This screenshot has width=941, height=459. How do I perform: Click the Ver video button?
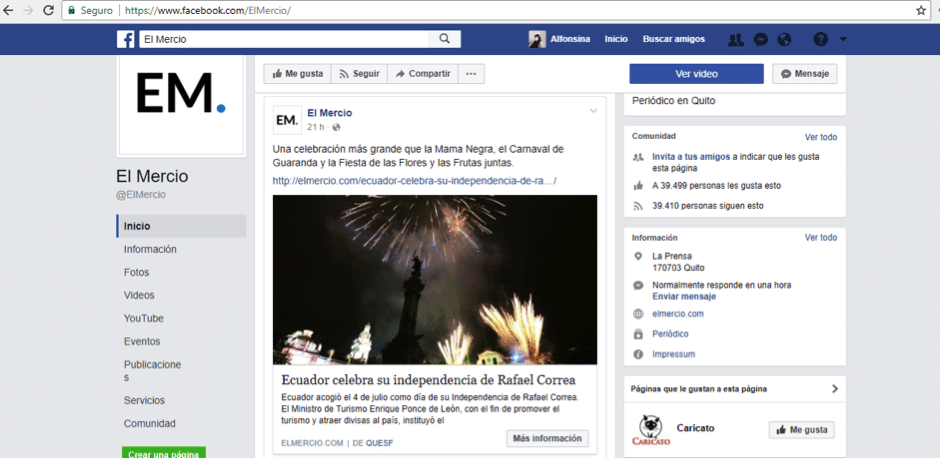pos(696,74)
